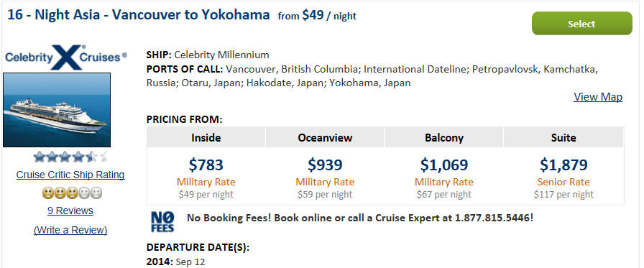644x268 pixels.
Task: Click the $1,879 Suite price
Action: 563,165
